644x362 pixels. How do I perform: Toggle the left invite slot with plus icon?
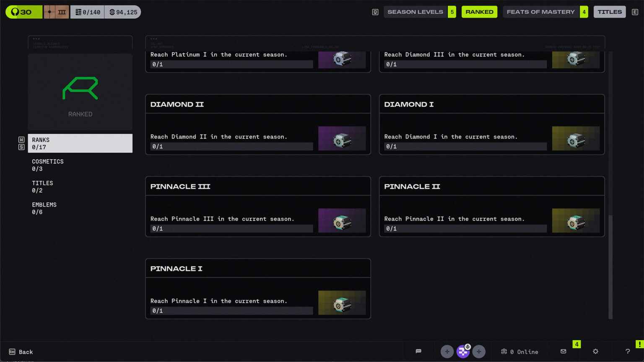(x=447, y=352)
